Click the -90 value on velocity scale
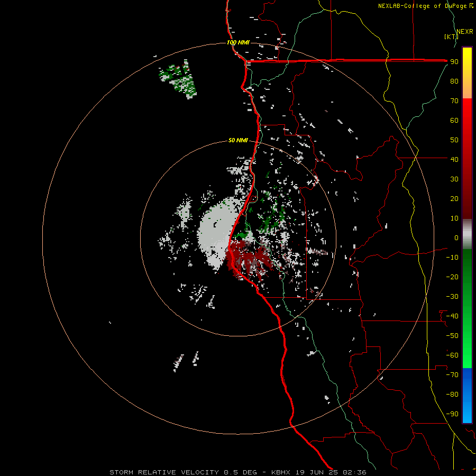The image size is (476, 476). click(x=452, y=414)
